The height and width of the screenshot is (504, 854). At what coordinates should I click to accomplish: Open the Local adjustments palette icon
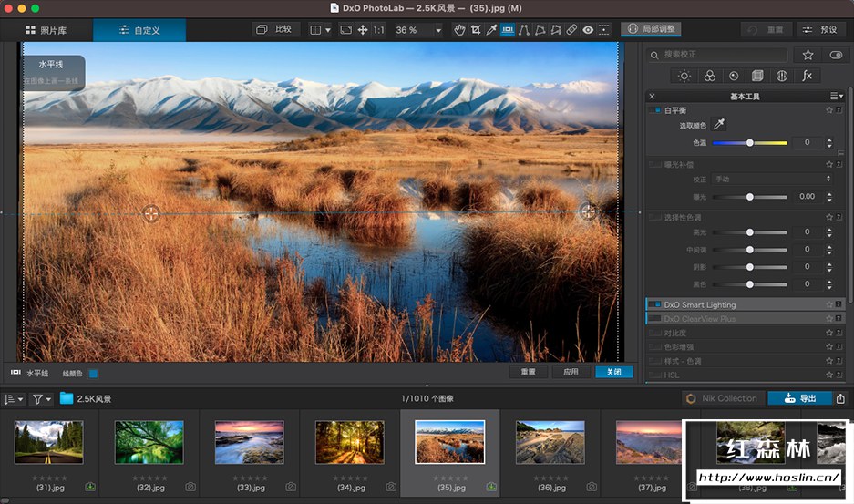click(782, 76)
